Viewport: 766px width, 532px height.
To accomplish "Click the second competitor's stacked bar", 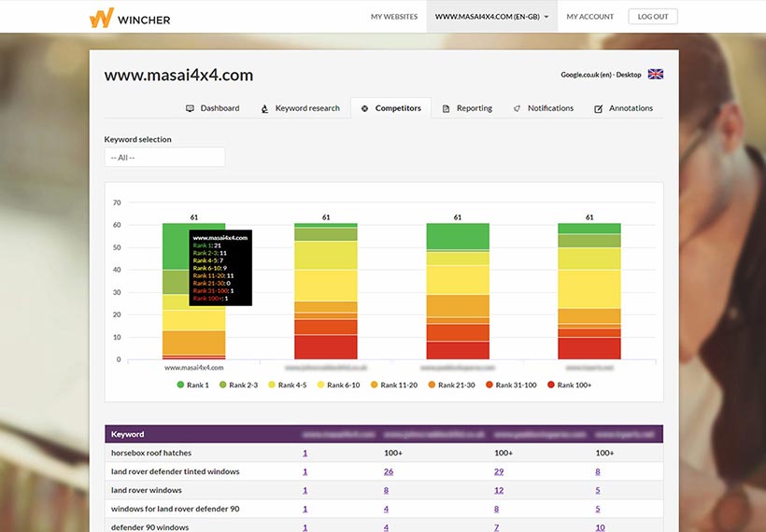I will point(326,291).
